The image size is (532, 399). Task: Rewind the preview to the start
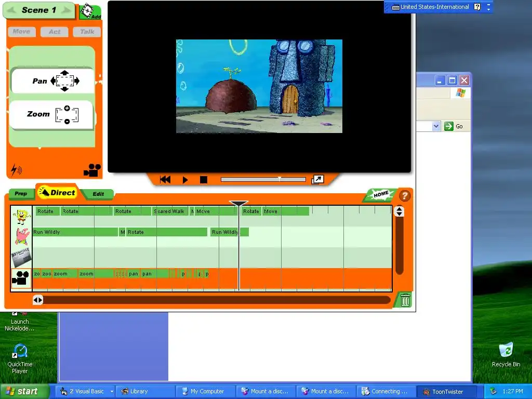[165, 179]
